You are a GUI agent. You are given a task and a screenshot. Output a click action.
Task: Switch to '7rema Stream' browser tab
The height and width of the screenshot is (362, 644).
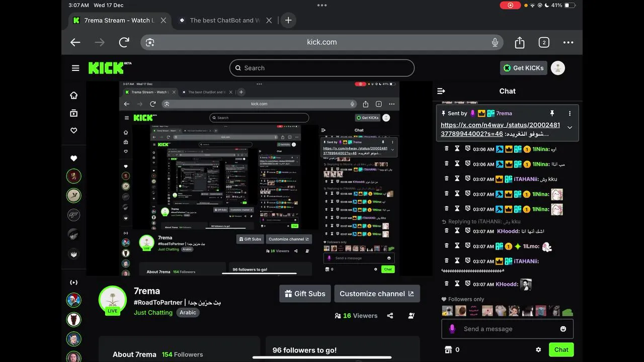[119, 20]
